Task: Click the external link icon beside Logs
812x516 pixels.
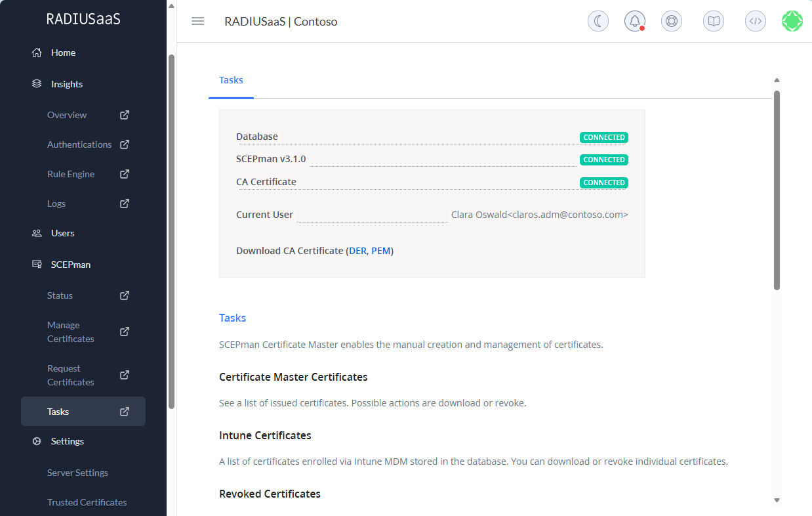Action: (x=124, y=204)
